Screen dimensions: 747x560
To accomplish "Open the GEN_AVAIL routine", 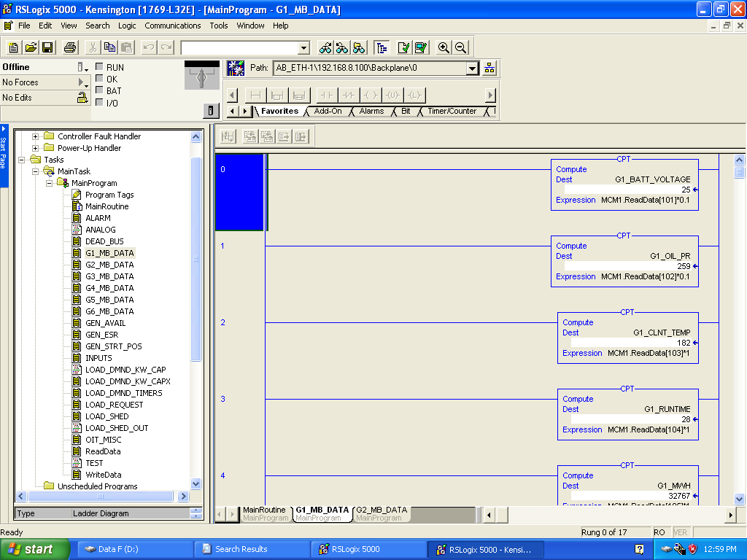I will pyautogui.click(x=105, y=323).
